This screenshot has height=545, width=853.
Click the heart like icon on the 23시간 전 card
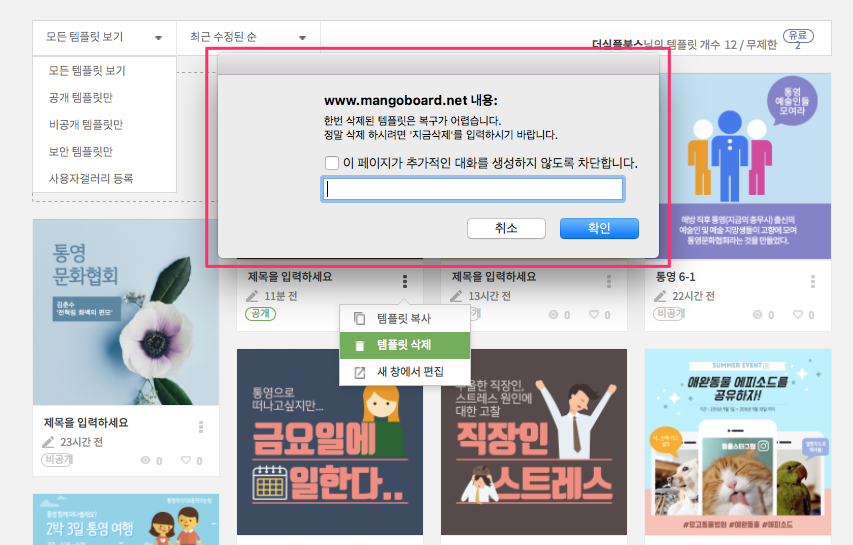click(186, 460)
